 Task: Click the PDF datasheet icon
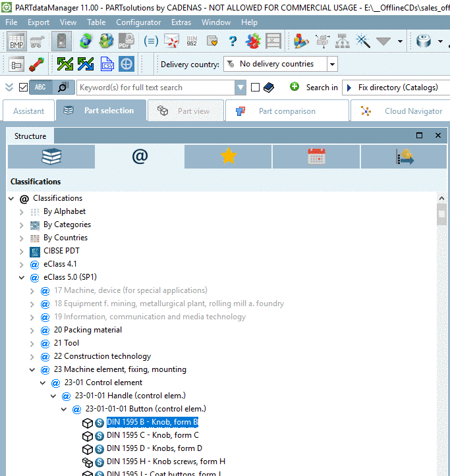point(127,41)
